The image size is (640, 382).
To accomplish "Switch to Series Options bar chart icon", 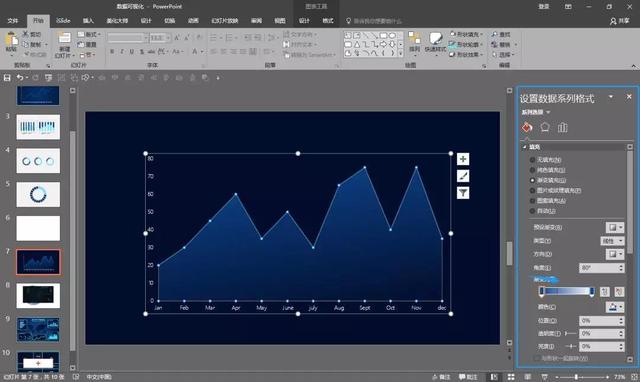I will coord(563,127).
